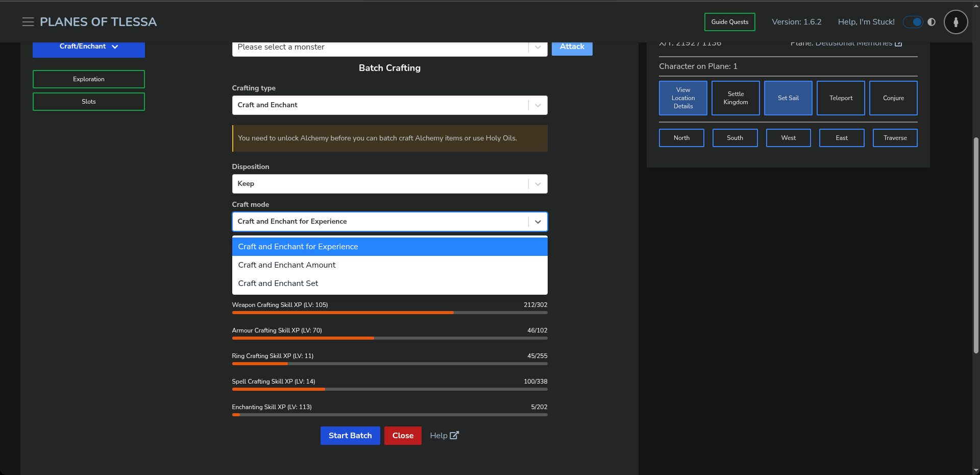Image resolution: width=980 pixels, height=475 pixels.
Task: Click the Exploration button
Action: coord(89,79)
